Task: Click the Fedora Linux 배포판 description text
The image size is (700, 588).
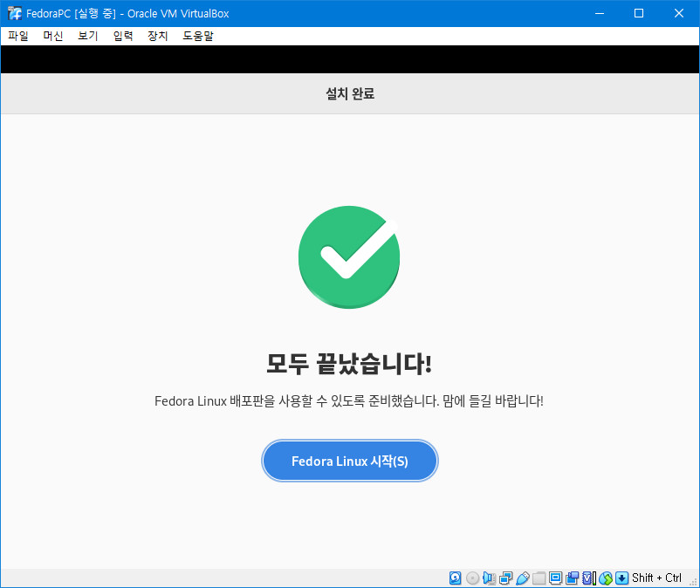Action: [x=349, y=400]
